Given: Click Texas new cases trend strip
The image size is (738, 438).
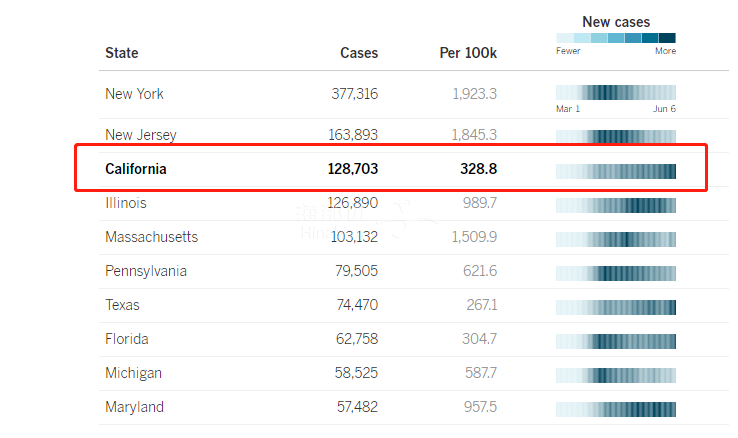Looking at the screenshot, I should click(616, 307).
